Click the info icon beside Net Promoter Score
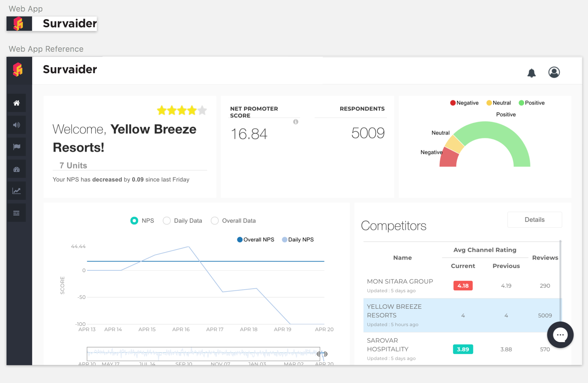588x383 pixels. coord(296,122)
